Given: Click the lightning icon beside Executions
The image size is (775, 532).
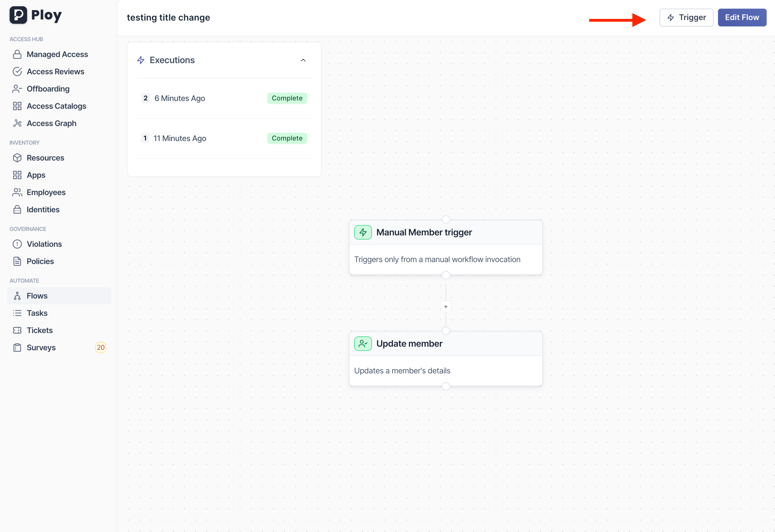Looking at the screenshot, I should (x=141, y=60).
